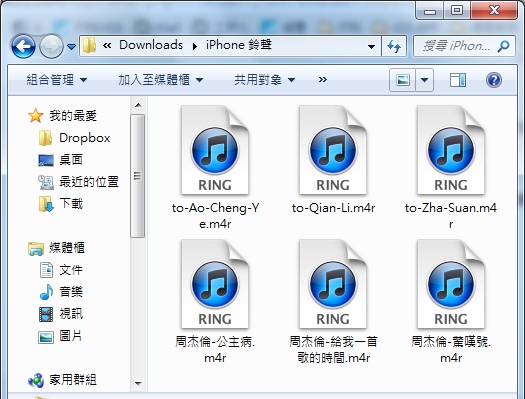The width and height of the screenshot is (525, 399).
Task: Open 最近的位置 in favorites
Action: click(x=89, y=182)
